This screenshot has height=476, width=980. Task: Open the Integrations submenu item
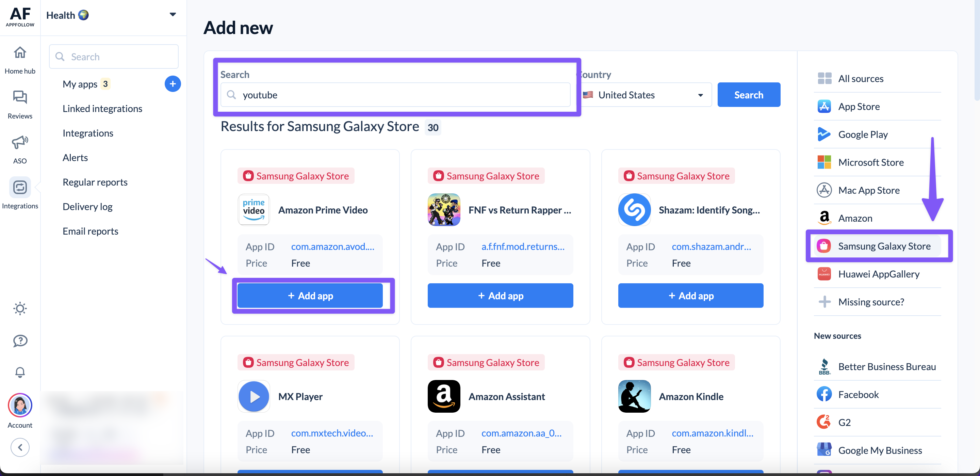click(x=88, y=133)
